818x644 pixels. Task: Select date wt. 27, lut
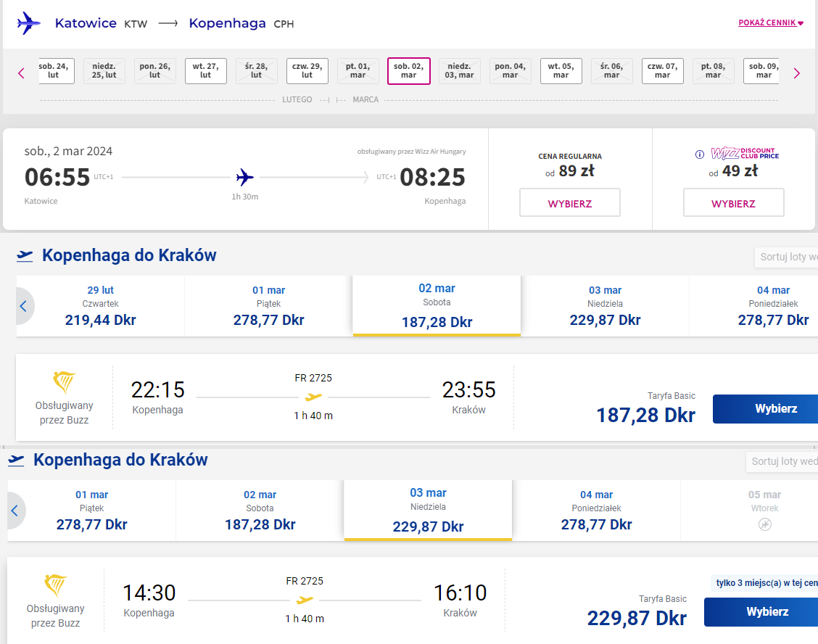(205, 71)
